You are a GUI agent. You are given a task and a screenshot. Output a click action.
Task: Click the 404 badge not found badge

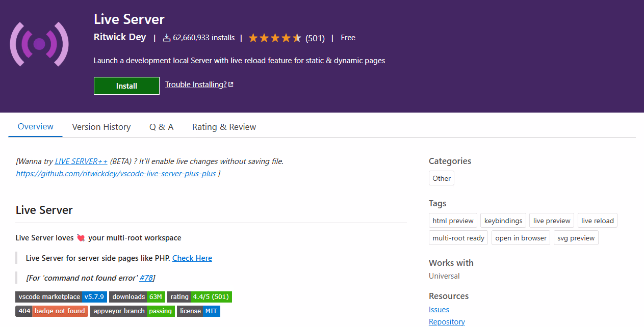click(x=51, y=311)
